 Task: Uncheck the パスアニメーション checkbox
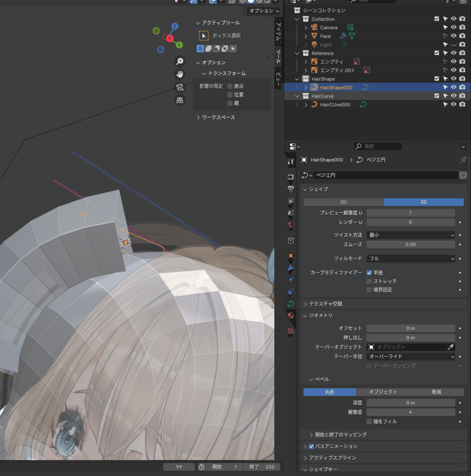click(x=311, y=446)
